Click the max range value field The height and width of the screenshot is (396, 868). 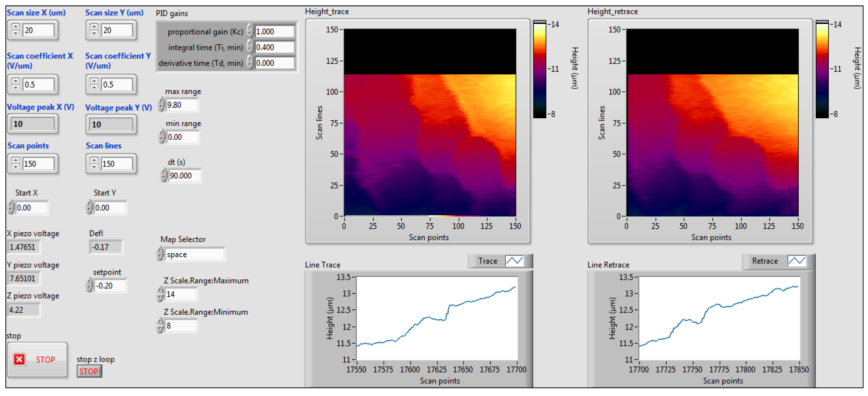(x=182, y=105)
